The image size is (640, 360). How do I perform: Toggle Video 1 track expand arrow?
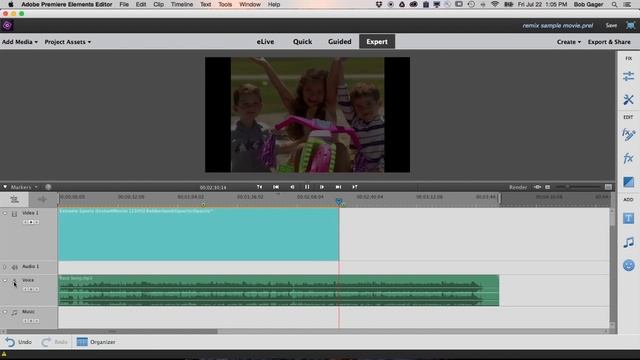(x=5, y=213)
